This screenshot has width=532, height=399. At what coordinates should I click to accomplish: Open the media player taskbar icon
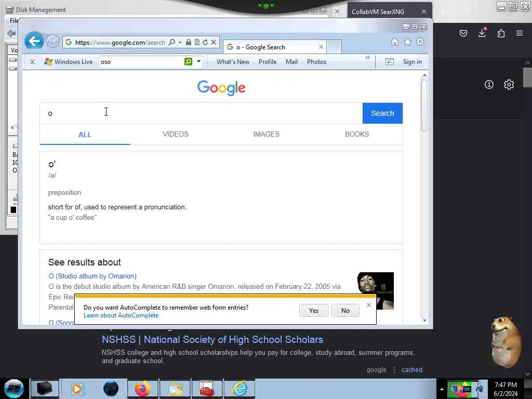(77, 389)
